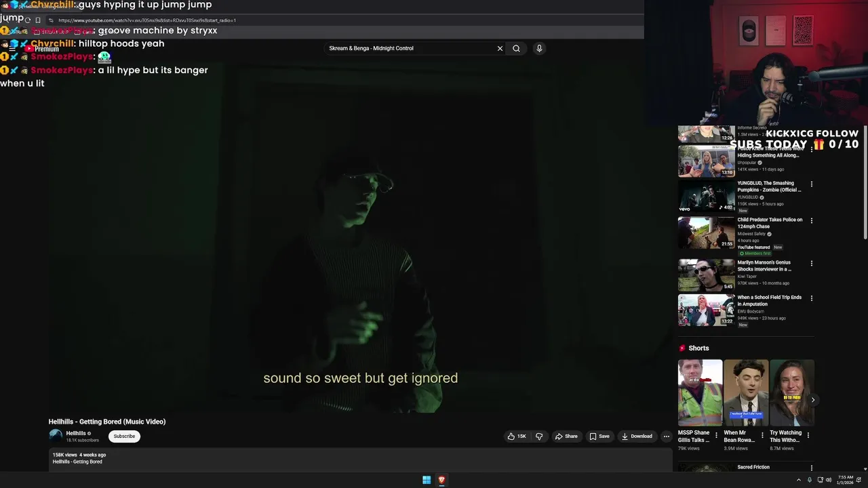Screen dimensions: 868x488
Task: Dislike the Getting Bored video
Action: [x=539, y=436]
